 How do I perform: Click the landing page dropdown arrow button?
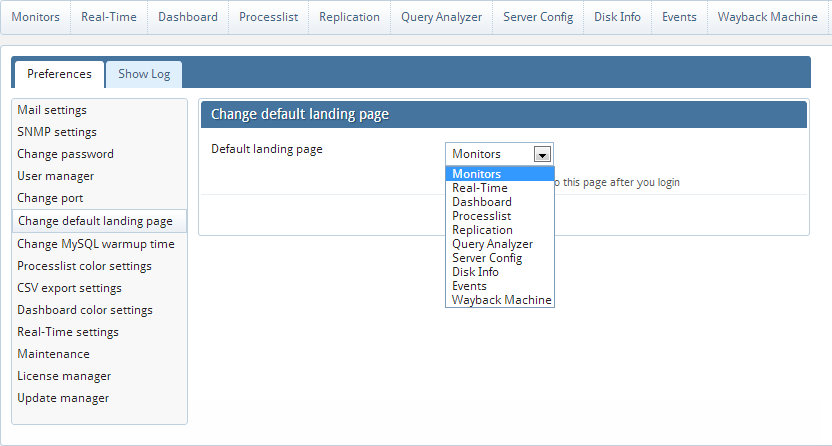pos(542,154)
